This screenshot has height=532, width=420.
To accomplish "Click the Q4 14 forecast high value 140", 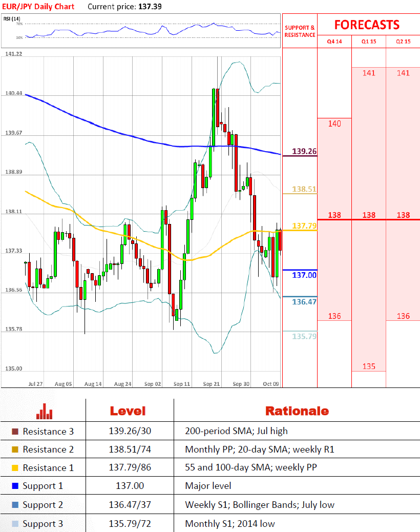I will pyautogui.click(x=334, y=124).
